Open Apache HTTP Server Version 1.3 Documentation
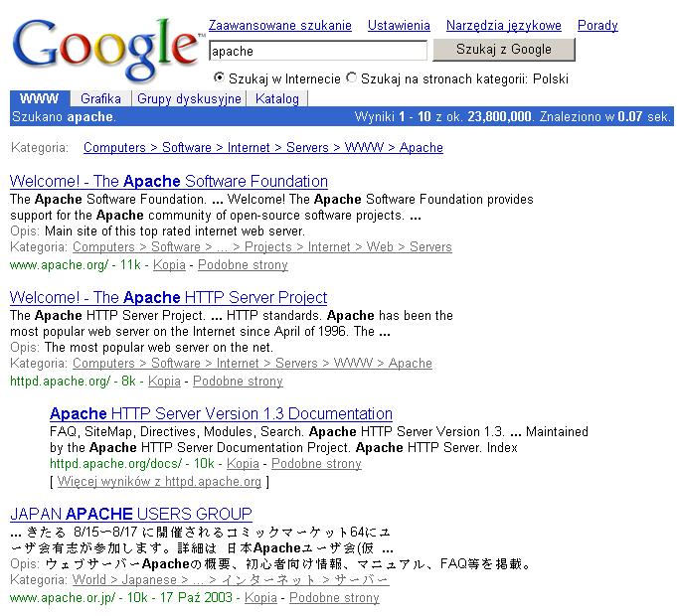The width and height of the screenshot is (677, 616). pos(221,413)
